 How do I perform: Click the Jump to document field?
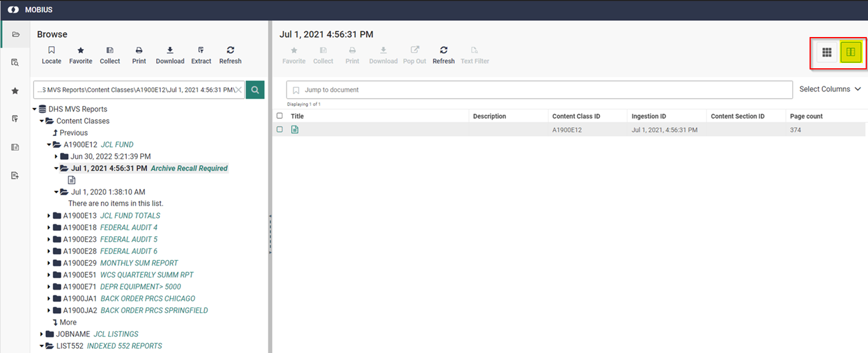pyautogui.click(x=539, y=90)
